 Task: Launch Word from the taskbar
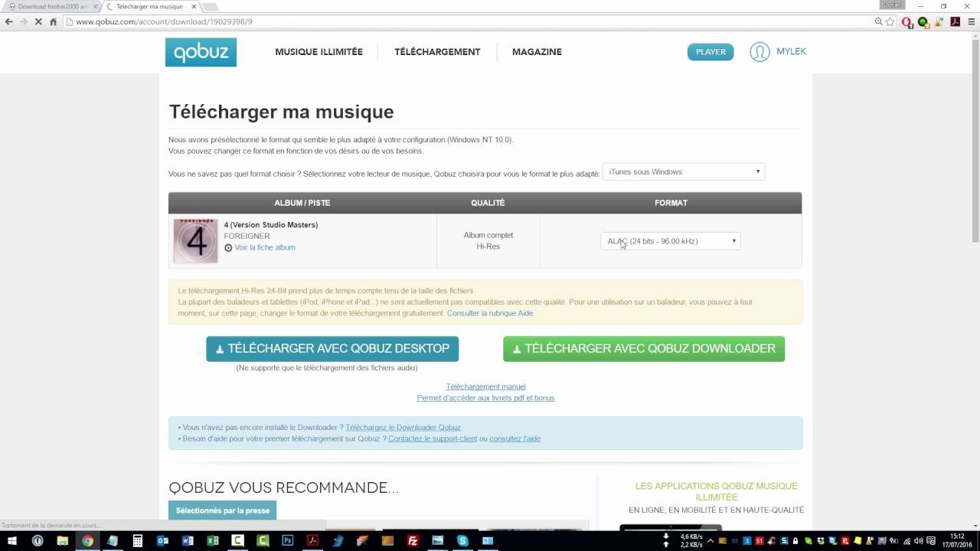pos(188,540)
